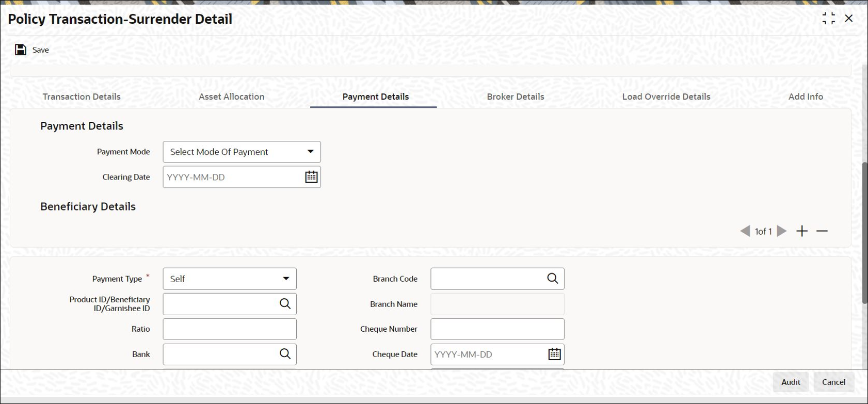Click the vertical scrollbar thumb
The width and height of the screenshot is (868, 404).
[864, 233]
